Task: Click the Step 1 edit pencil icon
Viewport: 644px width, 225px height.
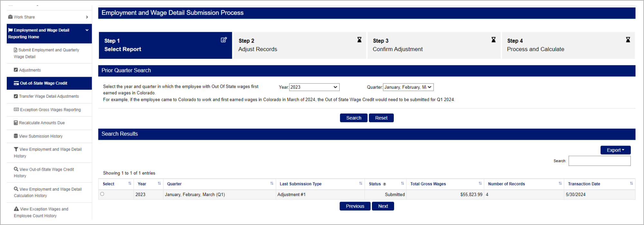Action: click(x=224, y=40)
